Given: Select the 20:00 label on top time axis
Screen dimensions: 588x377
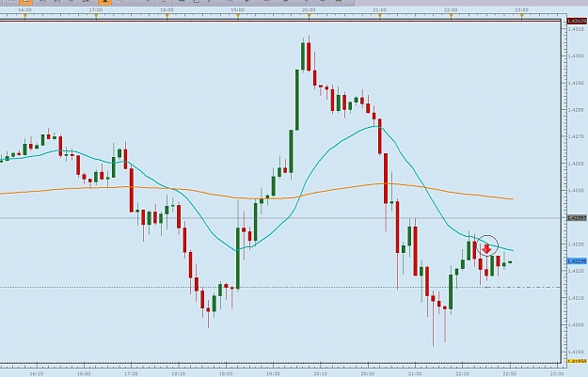Looking at the screenshot, I should (309, 9).
